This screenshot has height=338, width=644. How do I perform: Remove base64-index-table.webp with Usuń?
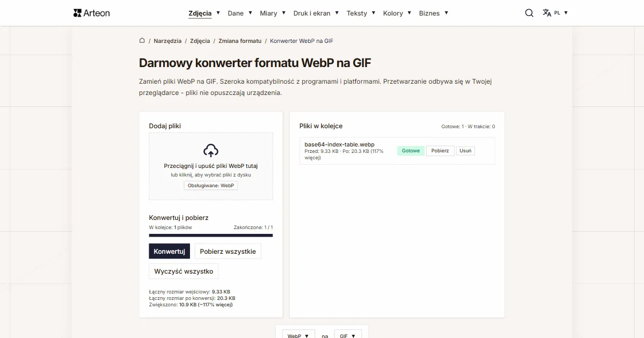click(x=466, y=151)
